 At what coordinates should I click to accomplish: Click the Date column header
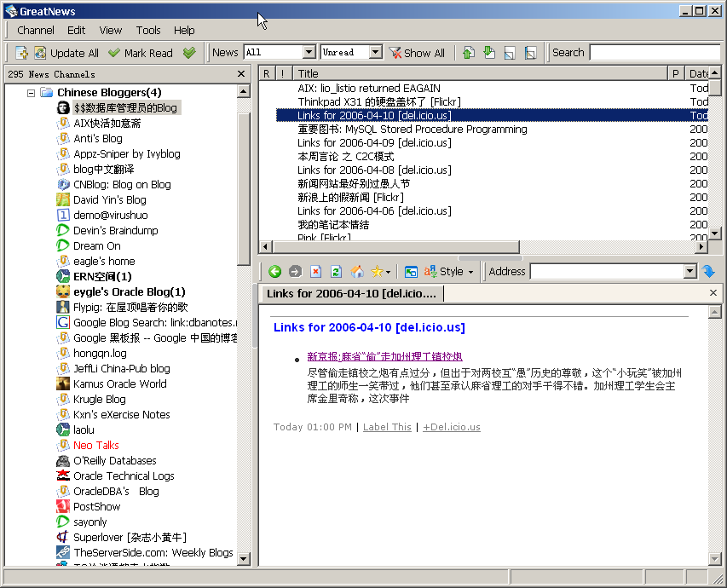698,73
